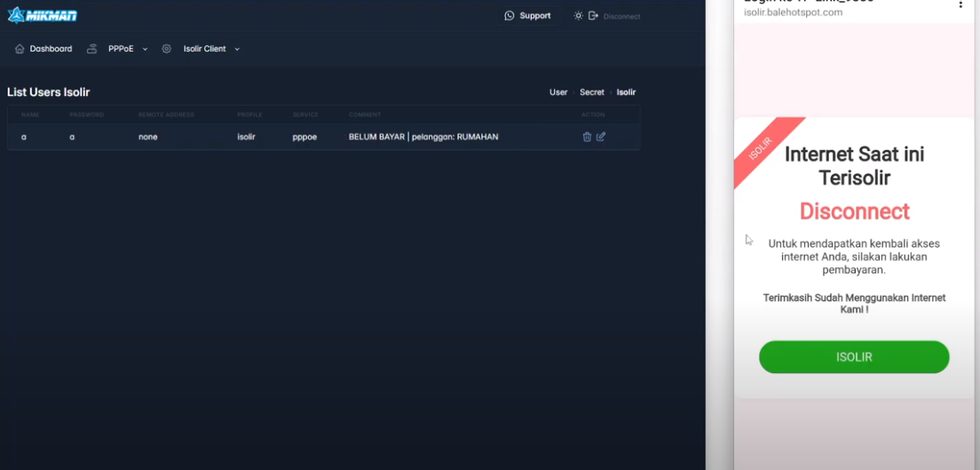Go to Secret breadcrumb
The width and height of the screenshot is (980, 470).
tap(592, 92)
